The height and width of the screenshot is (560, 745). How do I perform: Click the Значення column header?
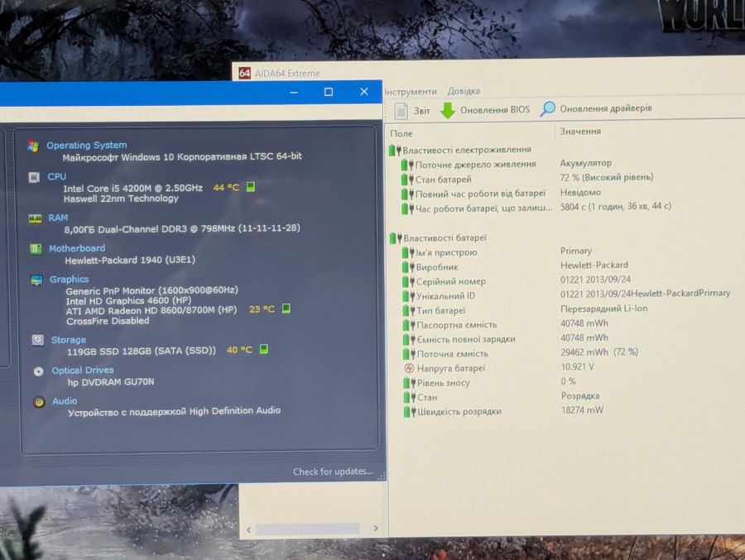580,131
